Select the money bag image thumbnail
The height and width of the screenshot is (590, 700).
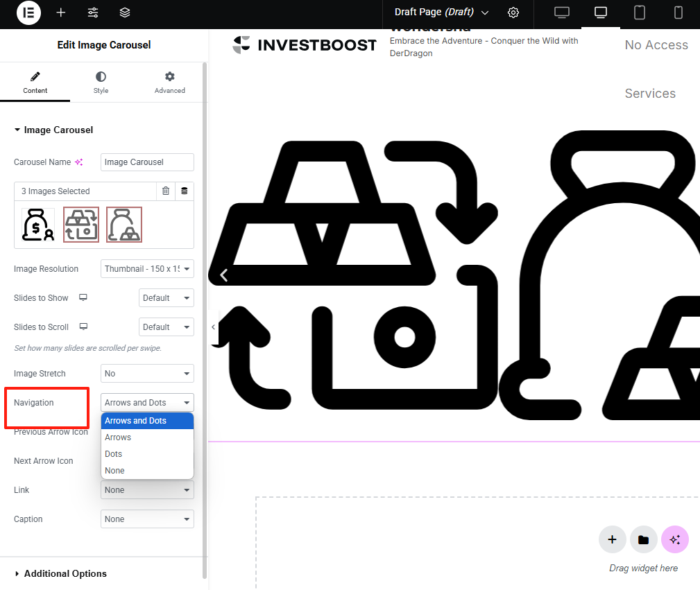point(37,224)
